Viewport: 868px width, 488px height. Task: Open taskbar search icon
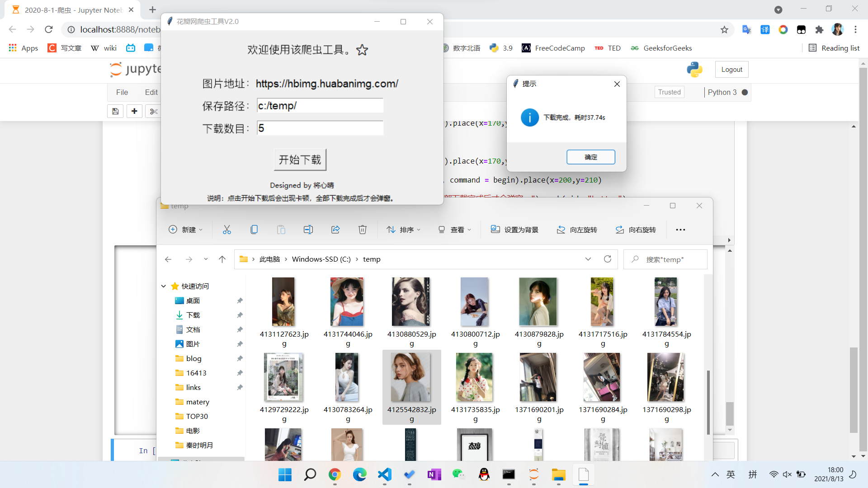click(310, 474)
